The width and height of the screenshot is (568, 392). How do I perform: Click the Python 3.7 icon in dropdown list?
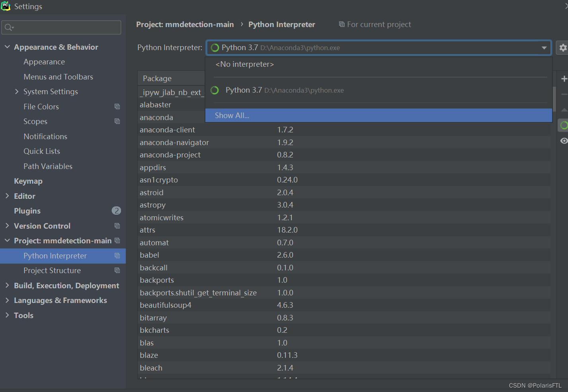tap(215, 90)
